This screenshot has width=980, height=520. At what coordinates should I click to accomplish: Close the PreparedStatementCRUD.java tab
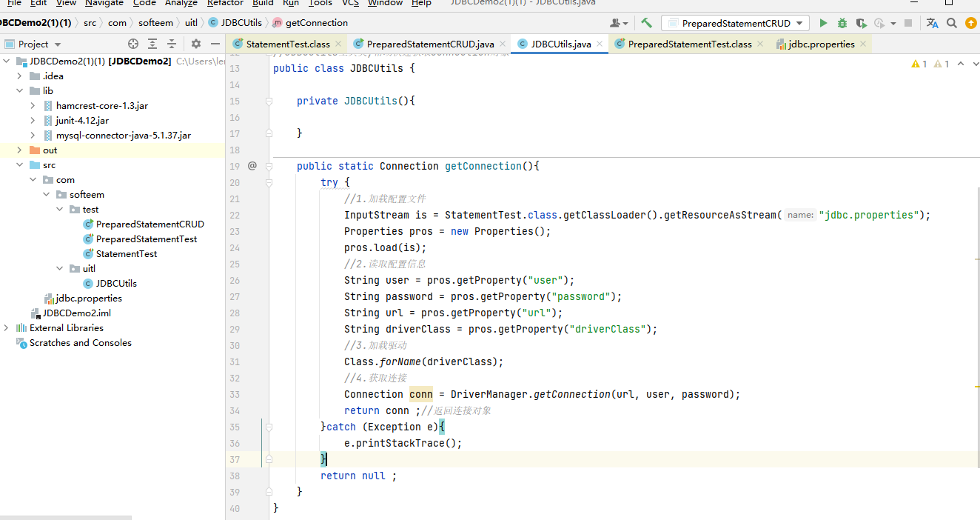tap(502, 44)
